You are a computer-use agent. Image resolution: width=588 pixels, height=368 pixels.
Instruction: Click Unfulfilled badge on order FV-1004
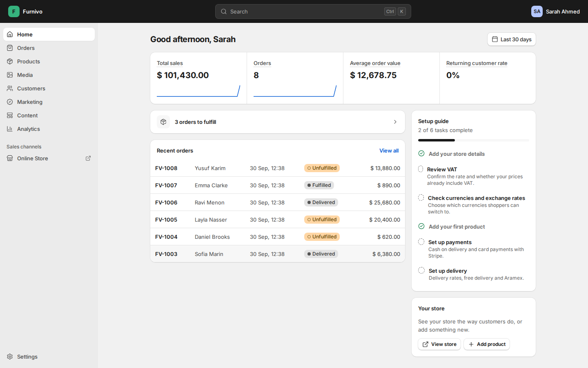pyautogui.click(x=322, y=237)
